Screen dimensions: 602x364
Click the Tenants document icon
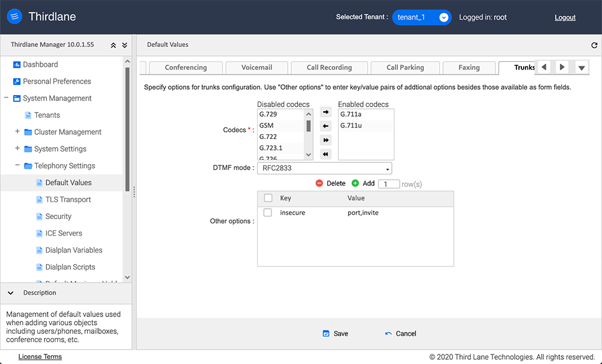pyautogui.click(x=28, y=115)
